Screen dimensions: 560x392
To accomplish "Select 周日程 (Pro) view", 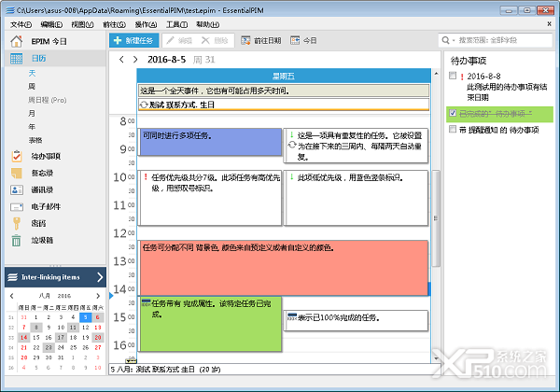I will coord(48,100).
